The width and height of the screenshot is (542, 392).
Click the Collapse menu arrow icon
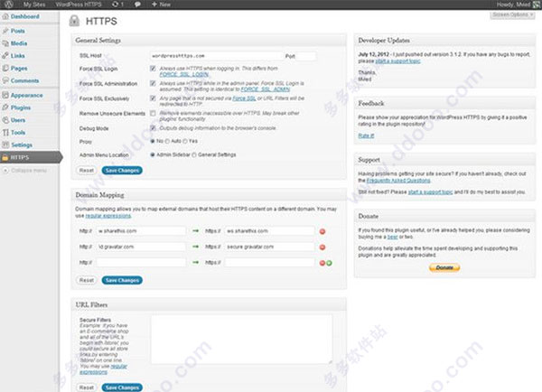[5, 171]
